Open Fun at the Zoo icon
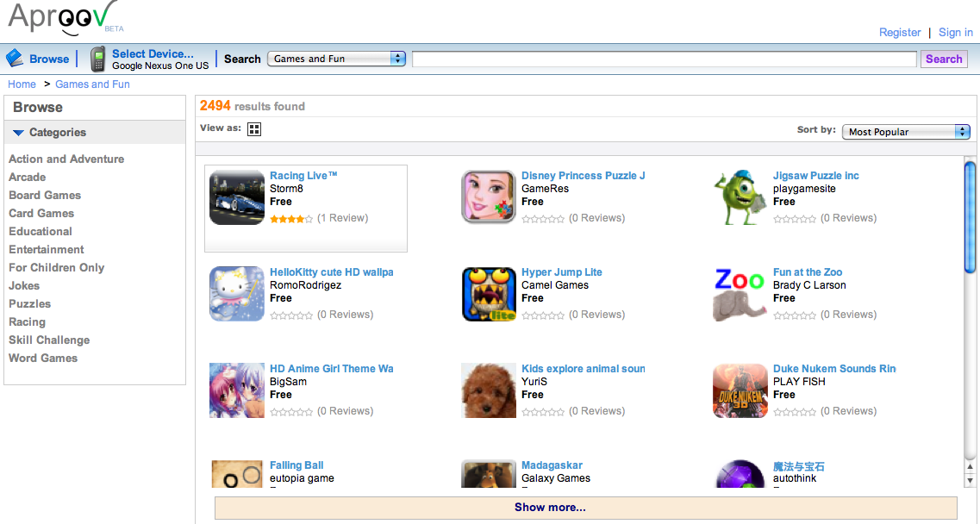Image resolution: width=980 pixels, height=524 pixels. [x=740, y=294]
